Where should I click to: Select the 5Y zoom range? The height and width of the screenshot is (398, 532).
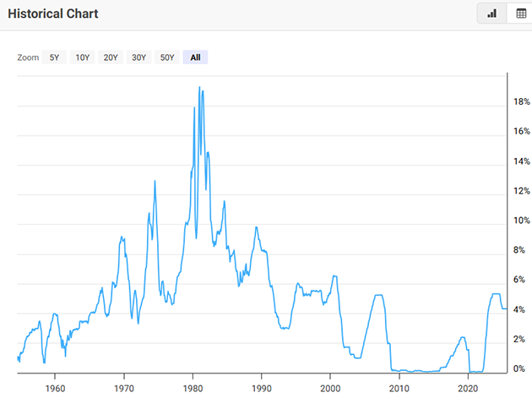click(x=55, y=57)
